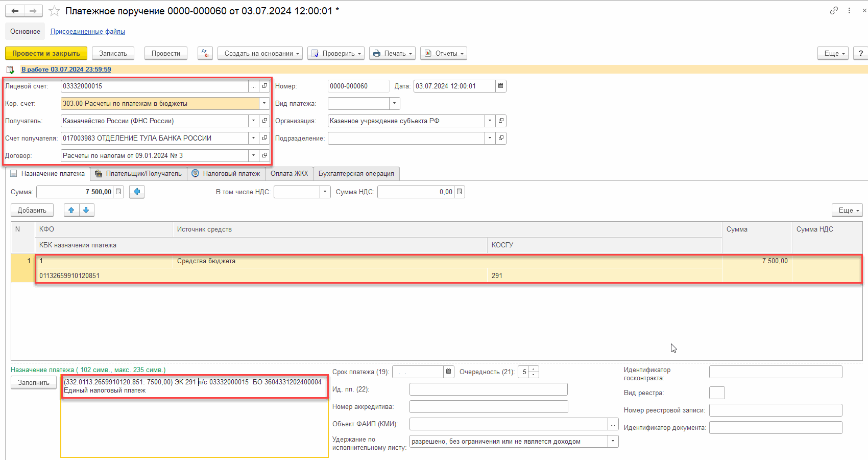Open Организация record via open icon
The width and height of the screenshot is (868, 460).
[501, 121]
